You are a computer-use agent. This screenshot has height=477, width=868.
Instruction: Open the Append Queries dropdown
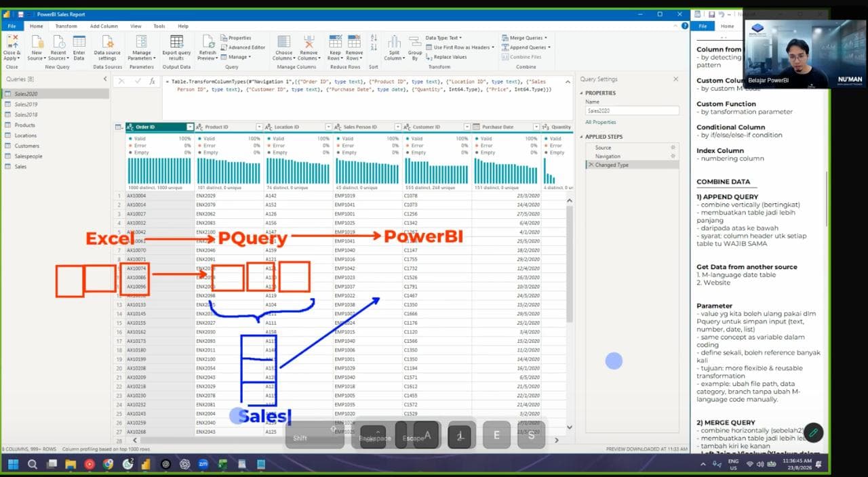(x=527, y=47)
